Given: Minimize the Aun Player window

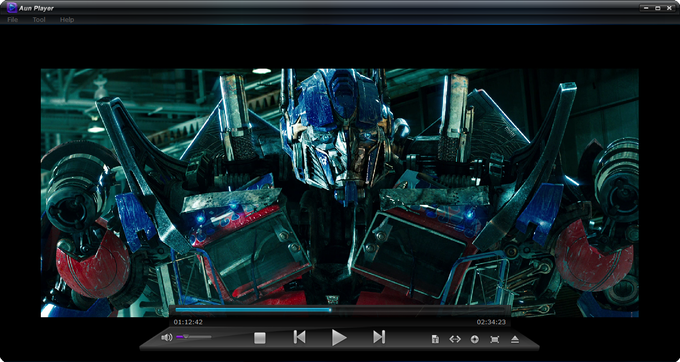Looking at the screenshot, I should pos(646,8).
